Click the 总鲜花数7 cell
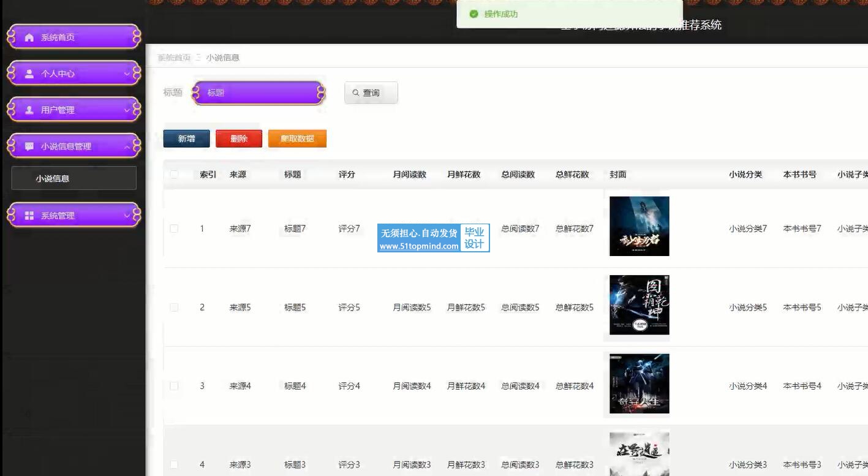 click(x=575, y=229)
